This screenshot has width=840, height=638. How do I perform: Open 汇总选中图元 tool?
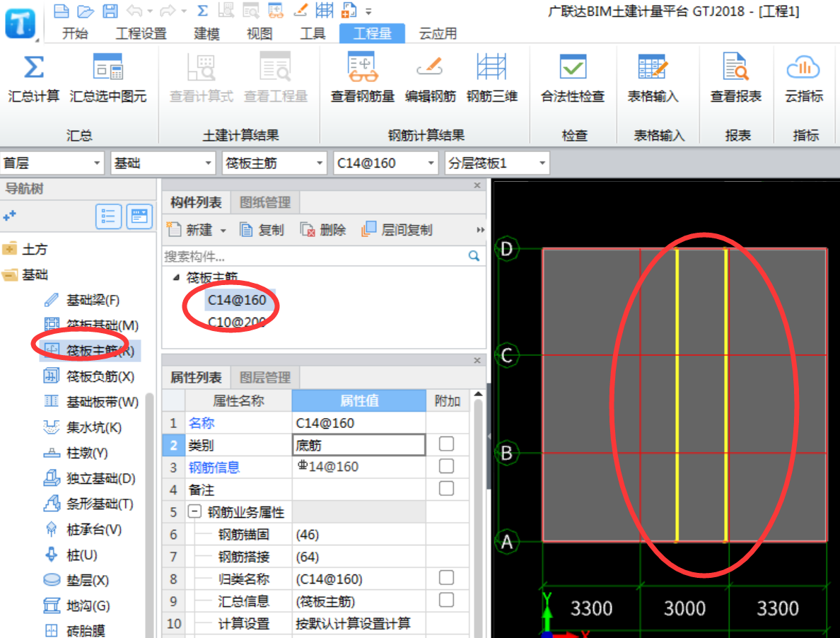click(107, 79)
